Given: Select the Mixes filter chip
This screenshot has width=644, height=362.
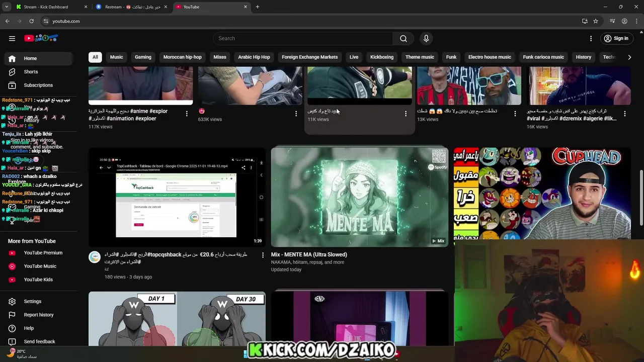Looking at the screenshot, I should coord(220,57).
